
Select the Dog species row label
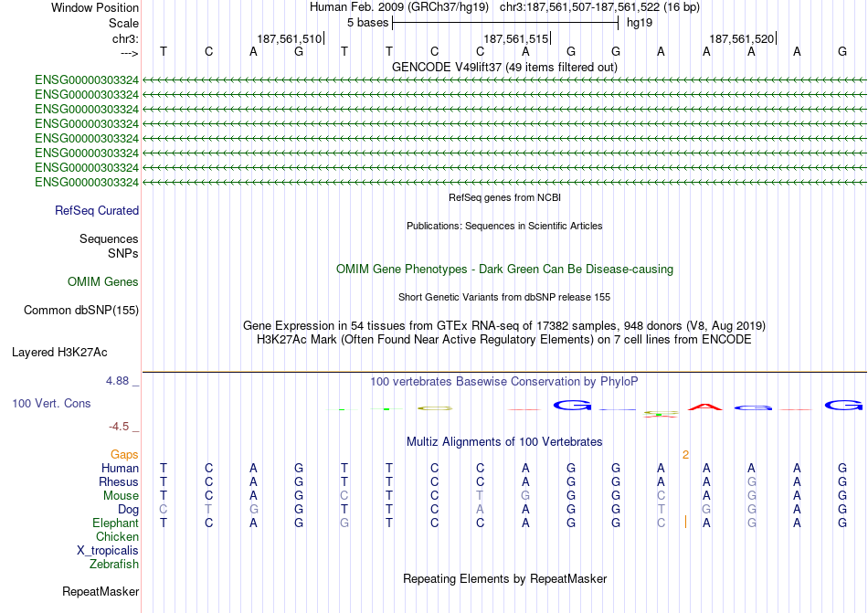tap(128, 510)
